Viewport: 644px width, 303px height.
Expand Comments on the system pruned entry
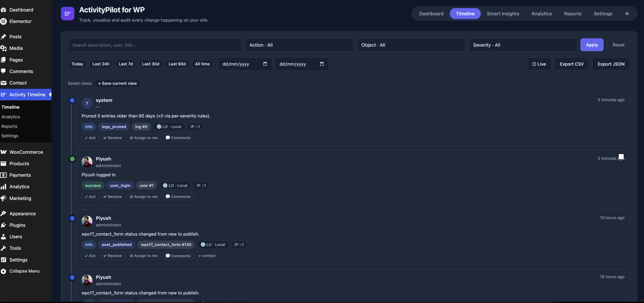coord(178,138)
